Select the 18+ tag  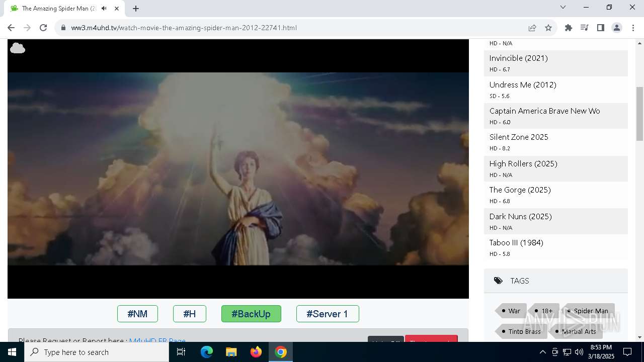click(x=544, y=311)
